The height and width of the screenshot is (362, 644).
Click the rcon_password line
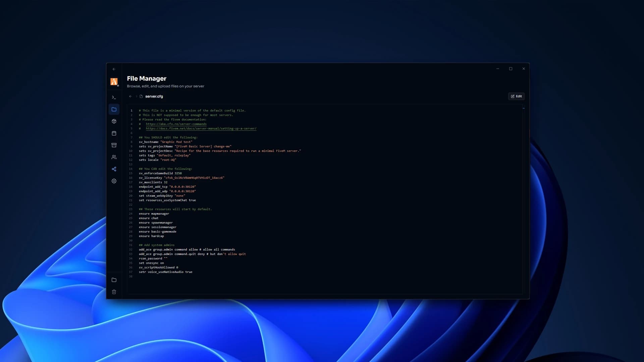153,259
